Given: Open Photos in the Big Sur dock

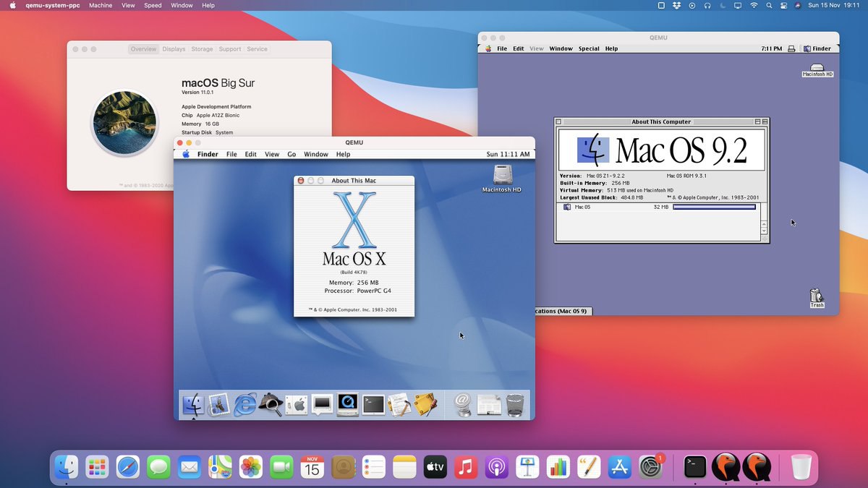Looking at the screenshot, I should (250, 467).
